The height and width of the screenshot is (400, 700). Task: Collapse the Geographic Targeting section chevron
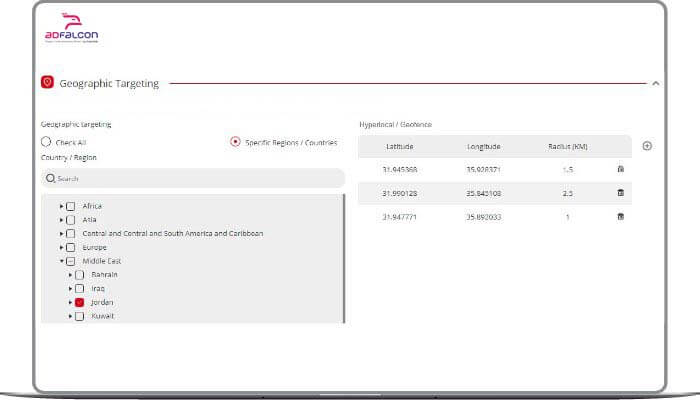coord(655,84)
